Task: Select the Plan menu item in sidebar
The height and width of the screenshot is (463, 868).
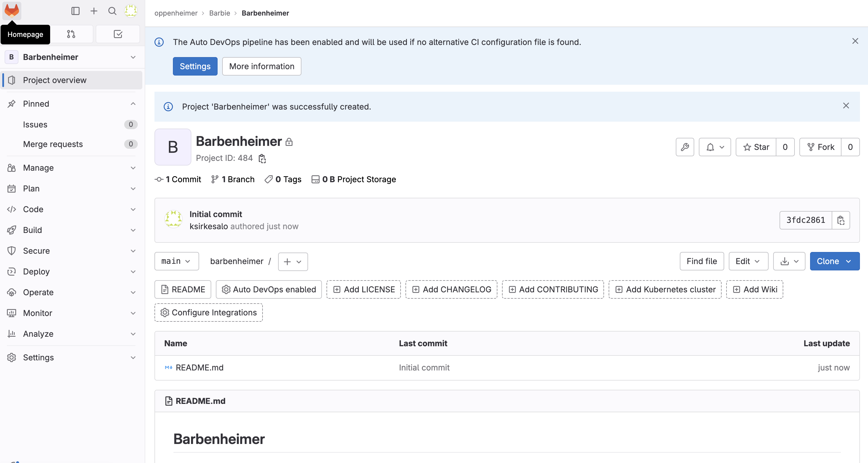Action: (x=73, y=189)
